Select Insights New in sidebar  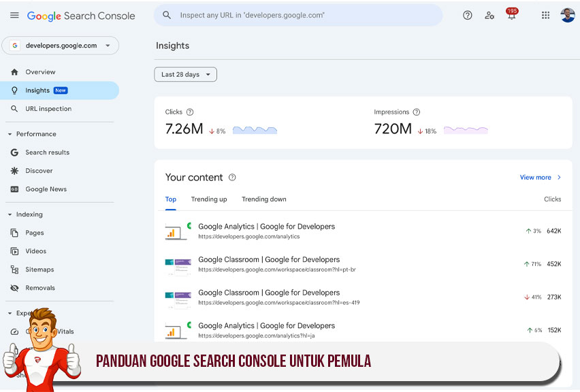(x=59, y=91)
